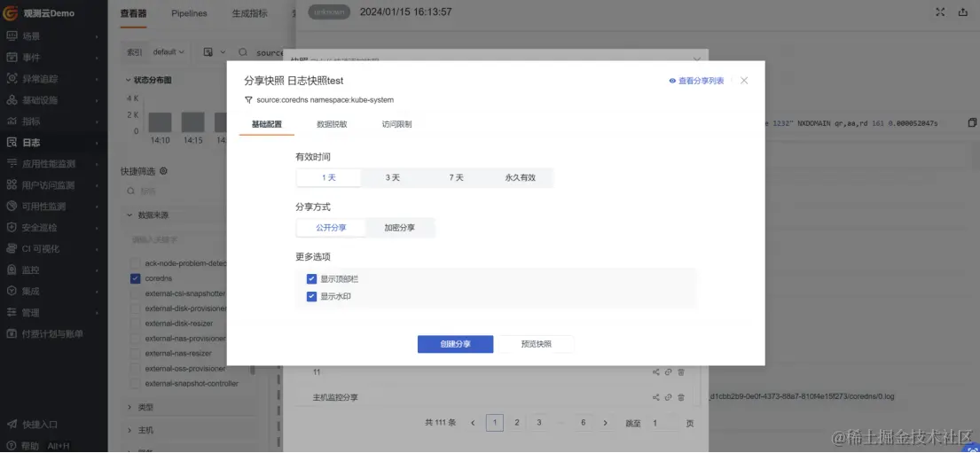Select the 基础配置 tab

(x=267, y=124)
